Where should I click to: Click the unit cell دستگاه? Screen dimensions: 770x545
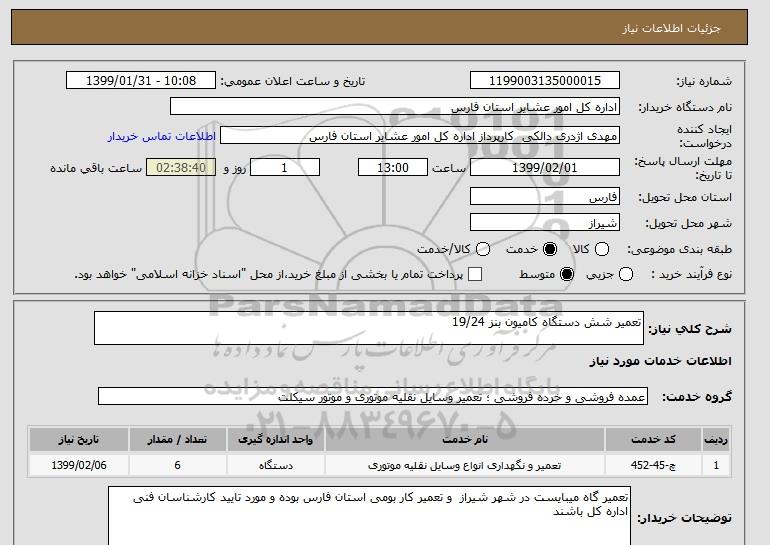coord(275,465)
